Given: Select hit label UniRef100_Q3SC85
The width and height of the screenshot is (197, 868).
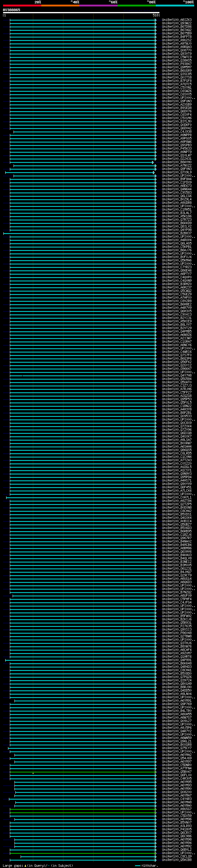Looking at the screenshot, I should tap(177, 74).
